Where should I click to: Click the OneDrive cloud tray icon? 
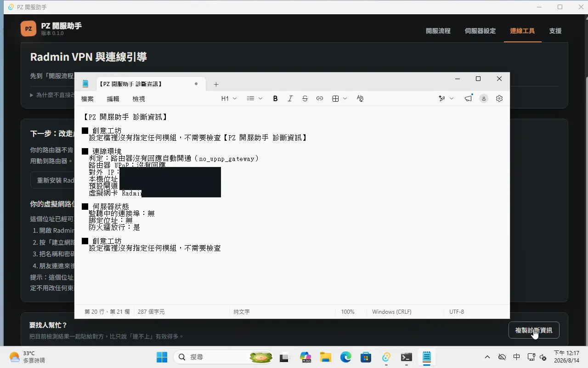(x=502, y=357)
